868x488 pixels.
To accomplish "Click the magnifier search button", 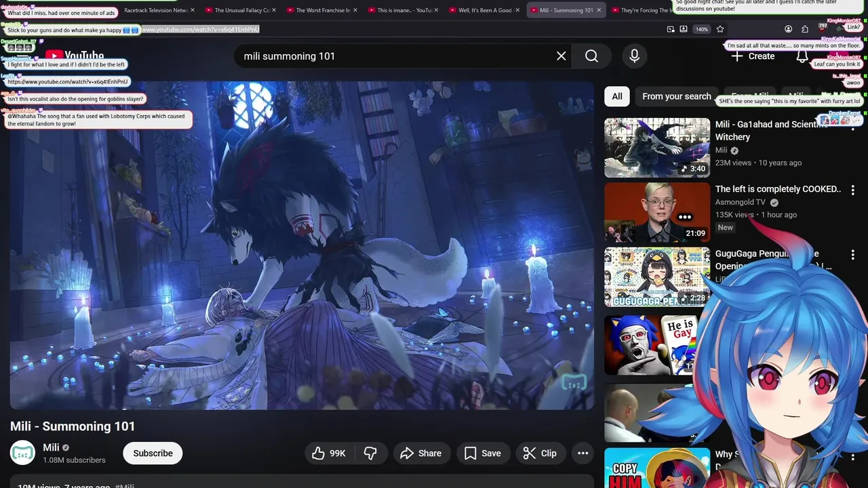I will (x=591, y=56).
